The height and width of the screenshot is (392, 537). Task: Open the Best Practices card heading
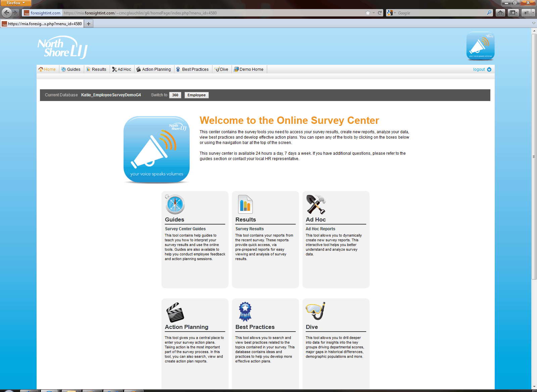click(x=255, y=327)
